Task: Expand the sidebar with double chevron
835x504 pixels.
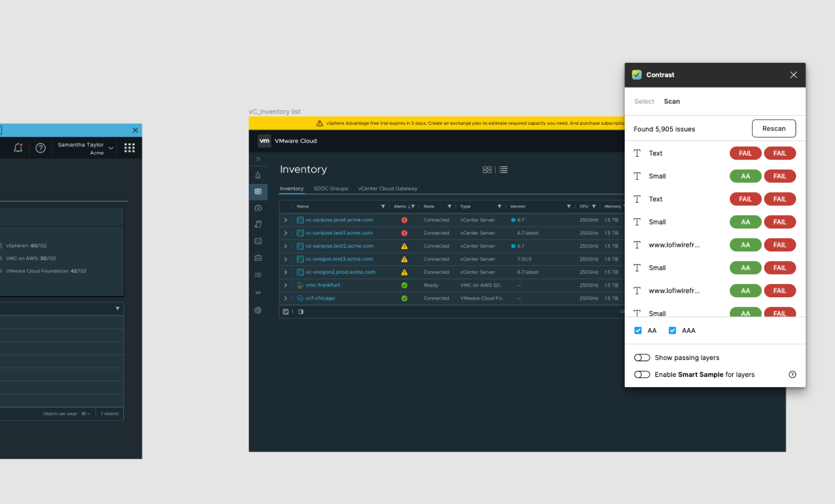Action: coord(258,159)
